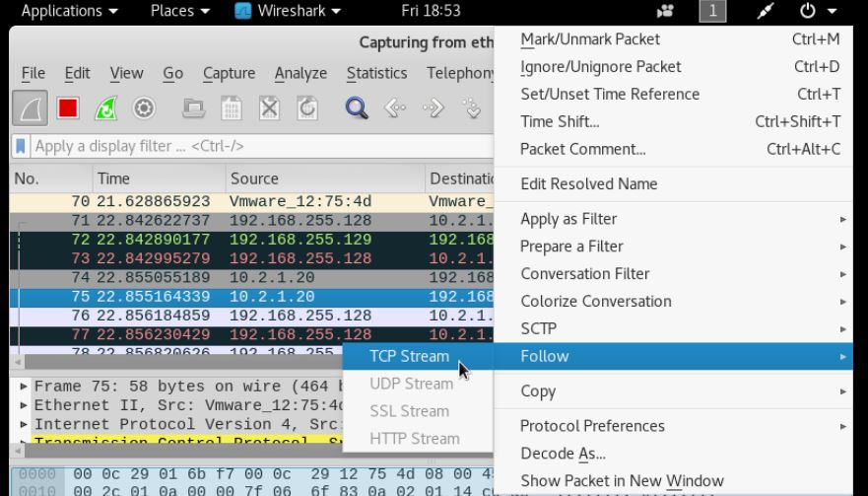Click the Fri 18:53 clock
Viewport: 868px width, 496px height.
click(431, 11)
